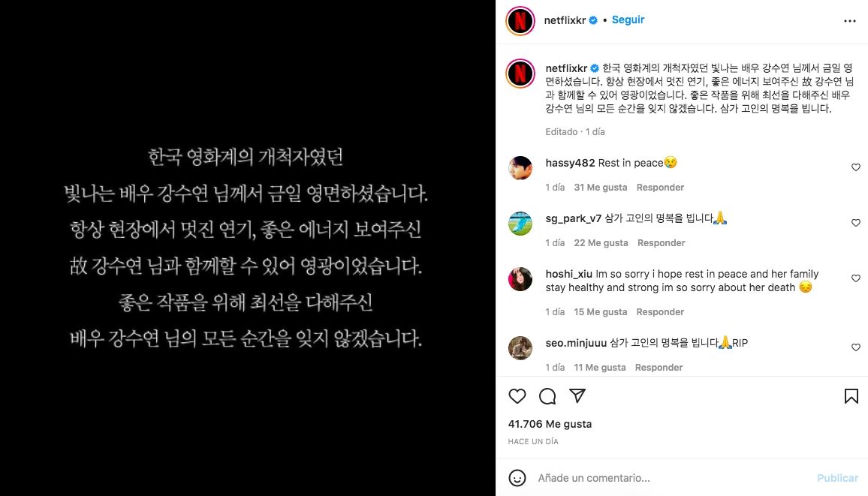The image size is (868, 496).
Task: Open the three-dot more options menu
Action: (850, 21)
